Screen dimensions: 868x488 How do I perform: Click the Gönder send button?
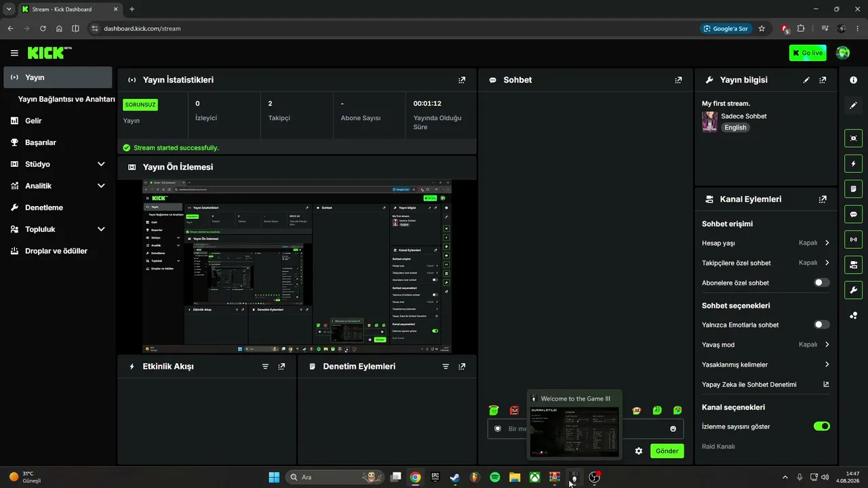pyautogui.click(x=667, y=451)
